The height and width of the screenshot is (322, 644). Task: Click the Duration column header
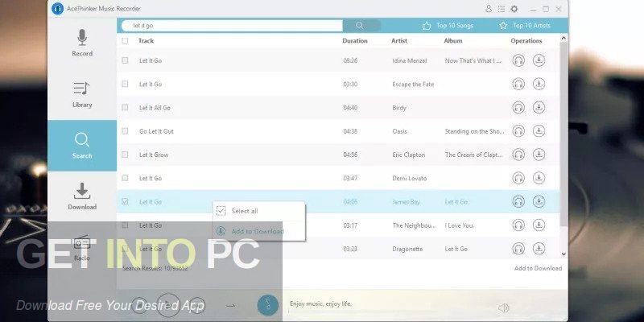point(355,41)
